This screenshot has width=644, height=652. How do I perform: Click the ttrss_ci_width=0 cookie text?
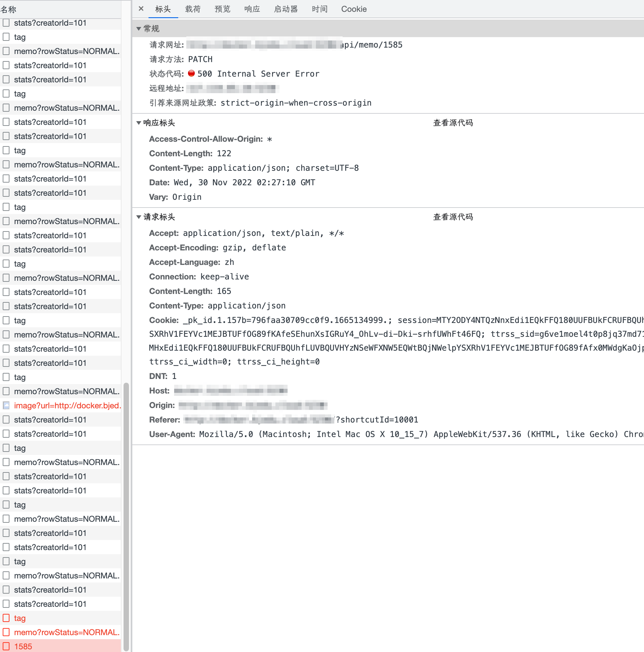(x=190, y=362)
